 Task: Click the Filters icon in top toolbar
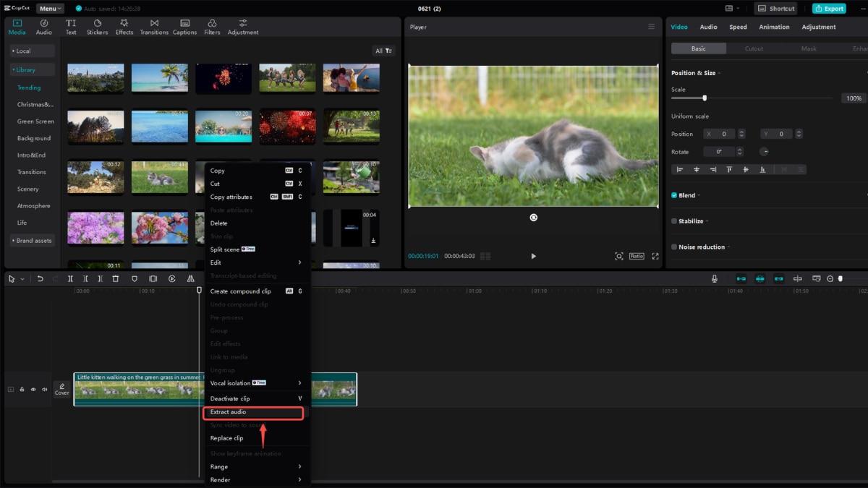(x=212, y=27)
